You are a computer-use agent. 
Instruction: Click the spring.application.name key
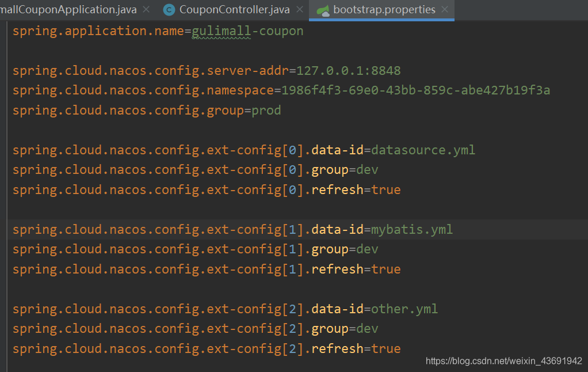pos(98,31)
